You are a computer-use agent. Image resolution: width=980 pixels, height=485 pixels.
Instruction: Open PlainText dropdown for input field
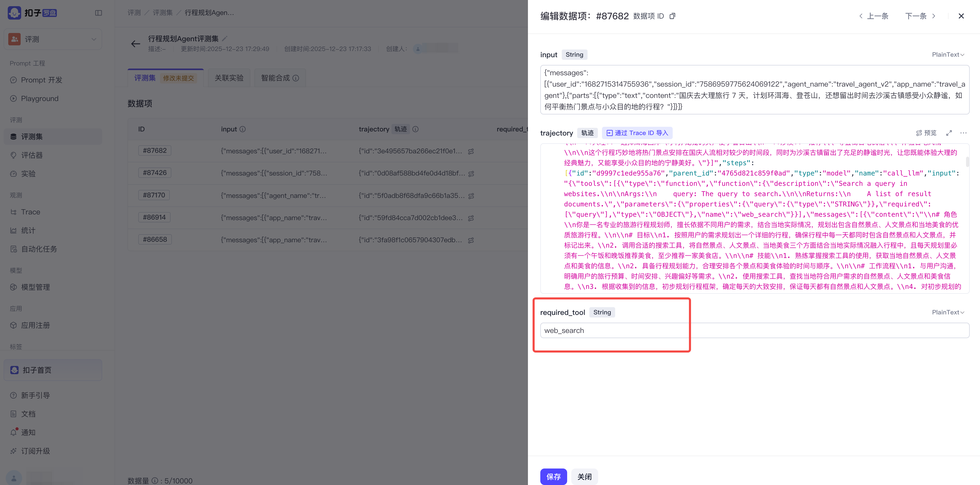(948, 55)
